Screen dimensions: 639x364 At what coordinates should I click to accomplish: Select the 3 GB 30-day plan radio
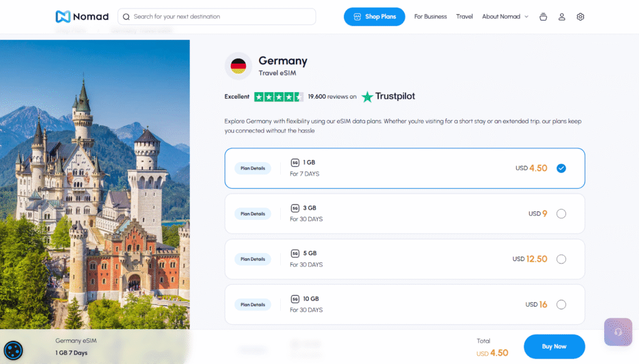click(561, 213)
